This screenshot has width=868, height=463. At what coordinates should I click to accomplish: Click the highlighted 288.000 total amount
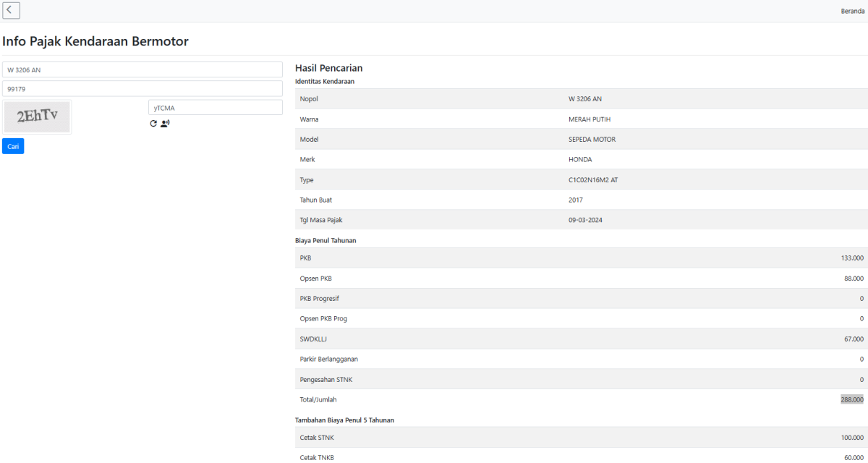tap(851, 399)
